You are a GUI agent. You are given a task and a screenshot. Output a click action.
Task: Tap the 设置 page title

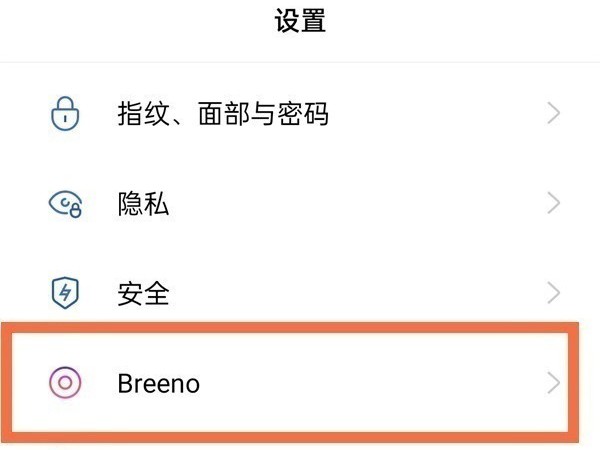[x=300, y=21]
